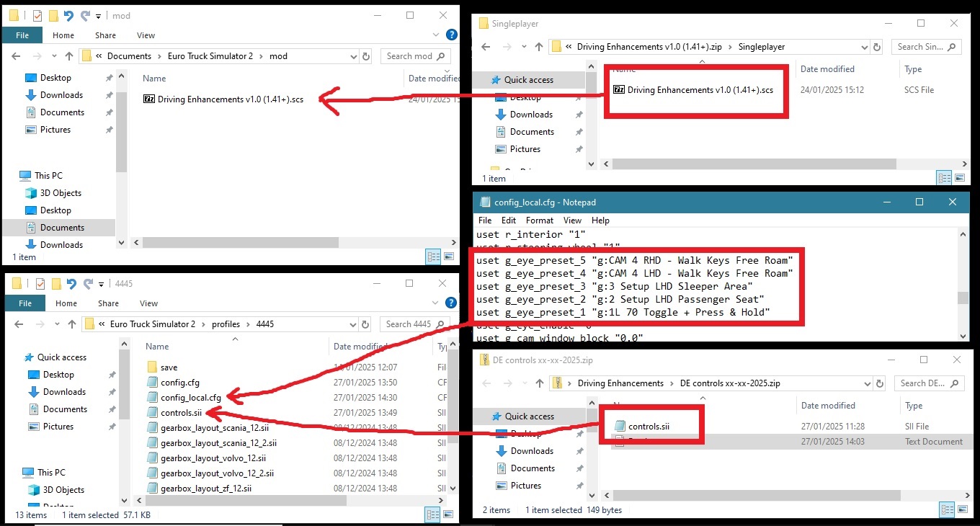This screenshot has height=526, width=980.
Task: Open address history dropdown in mod window
Action: (353, 56)
